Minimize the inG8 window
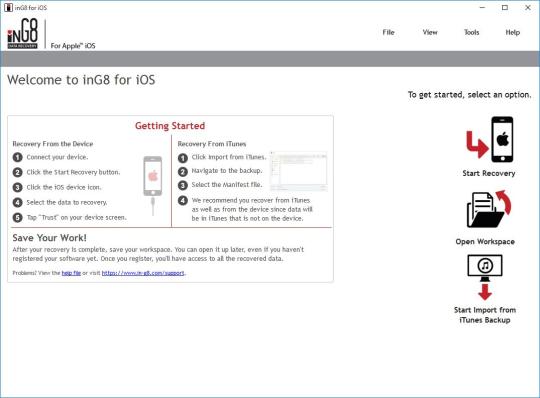This screenshot has width=540, height=398. click(x=482, y=7)
